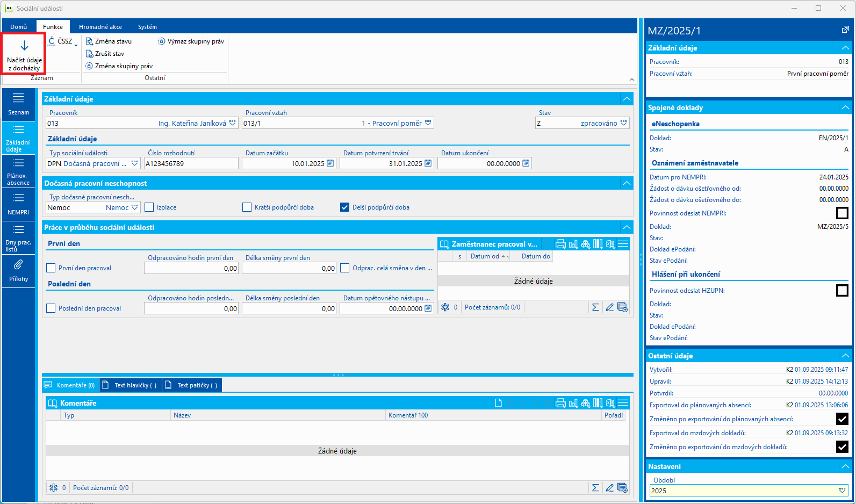Open the Seznam sidebar section

pos(18,105)
